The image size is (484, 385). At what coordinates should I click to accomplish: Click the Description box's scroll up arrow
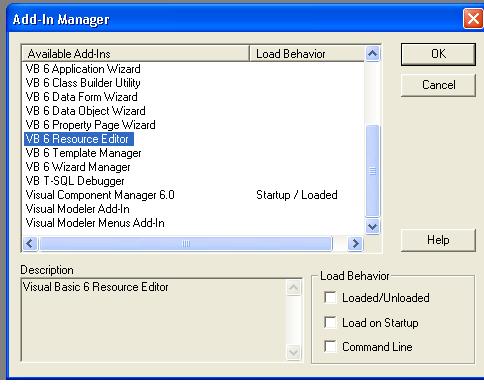coord(294,288)
